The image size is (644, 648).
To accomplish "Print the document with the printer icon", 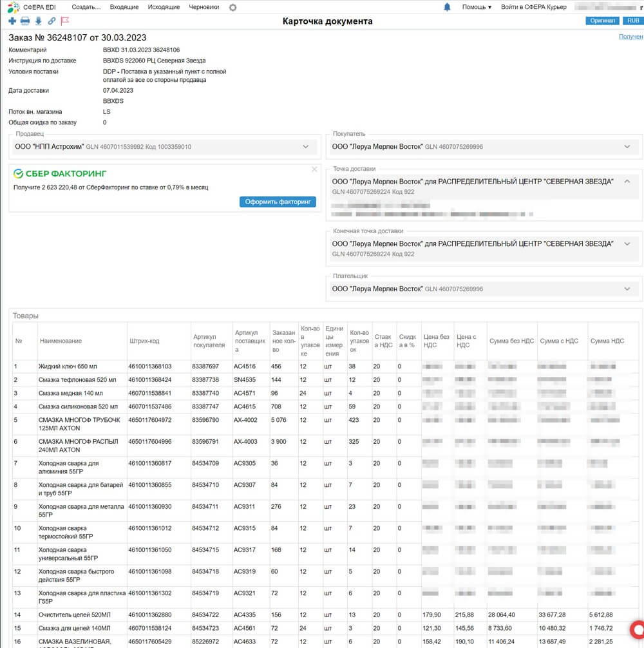I will [x=25, y=21].
